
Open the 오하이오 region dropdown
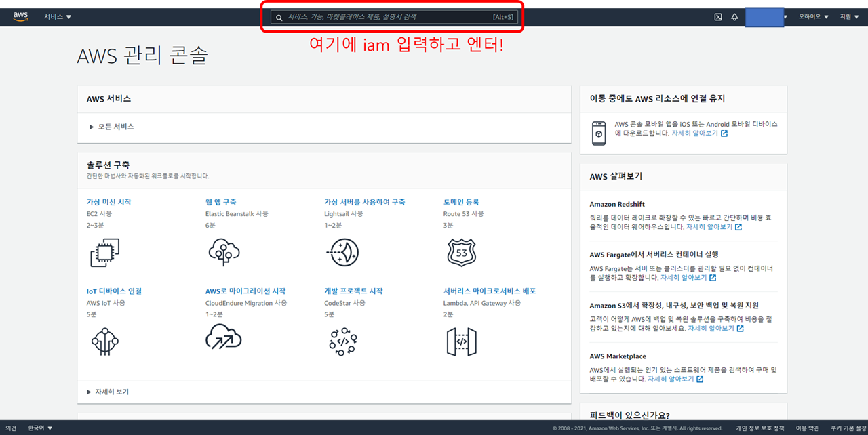pos(813,17)
